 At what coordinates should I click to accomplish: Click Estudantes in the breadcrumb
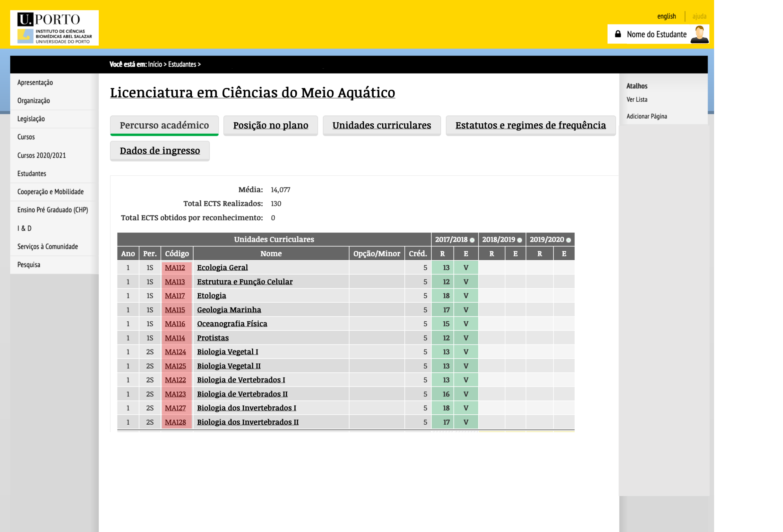pos(182,64)
